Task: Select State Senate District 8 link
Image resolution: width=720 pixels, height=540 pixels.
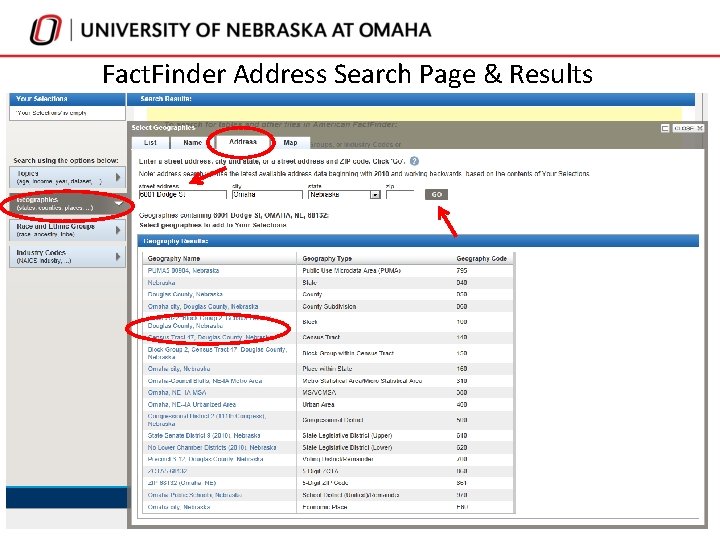Action: (x=204, y=435)
